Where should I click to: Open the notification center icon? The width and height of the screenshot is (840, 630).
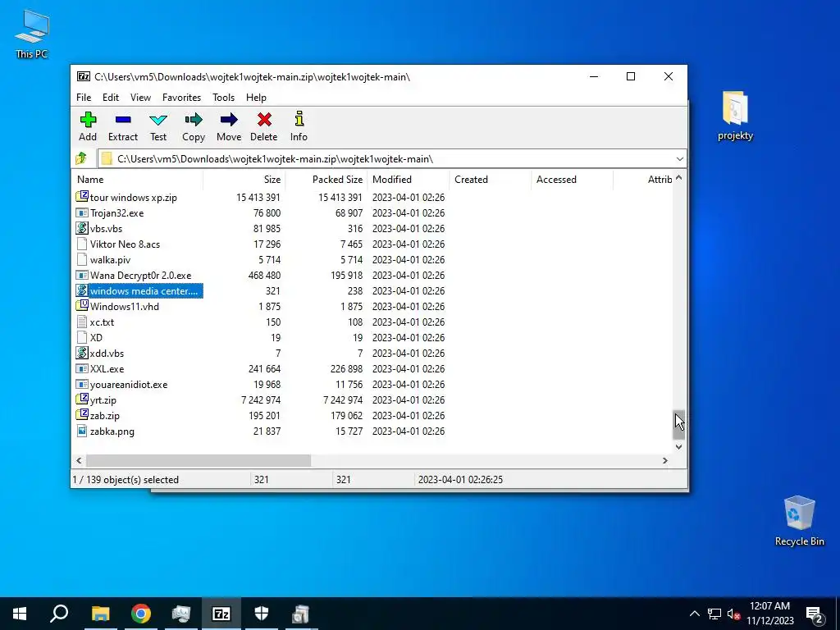tap(814, 614)
